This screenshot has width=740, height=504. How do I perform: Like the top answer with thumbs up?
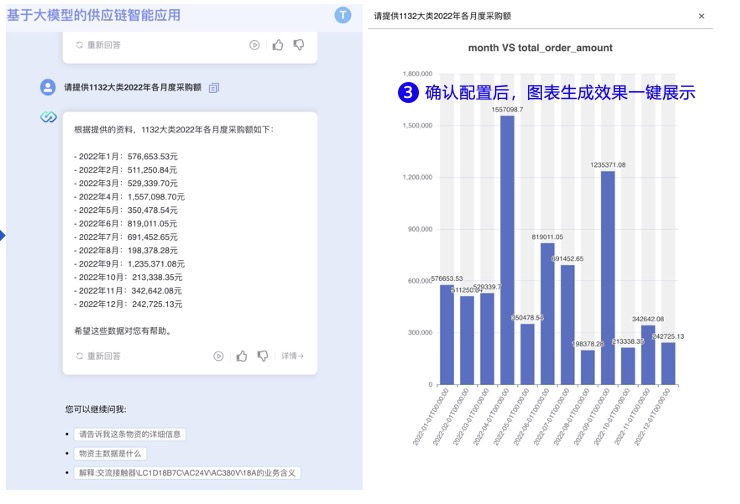point(278,45)
